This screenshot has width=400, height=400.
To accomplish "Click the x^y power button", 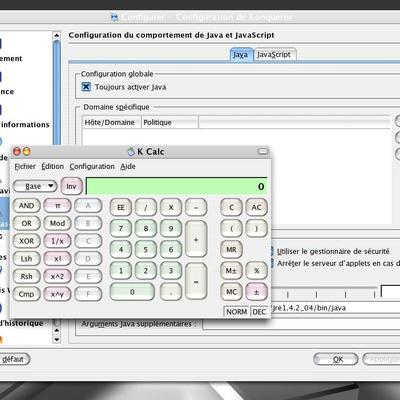I will 57,294.
